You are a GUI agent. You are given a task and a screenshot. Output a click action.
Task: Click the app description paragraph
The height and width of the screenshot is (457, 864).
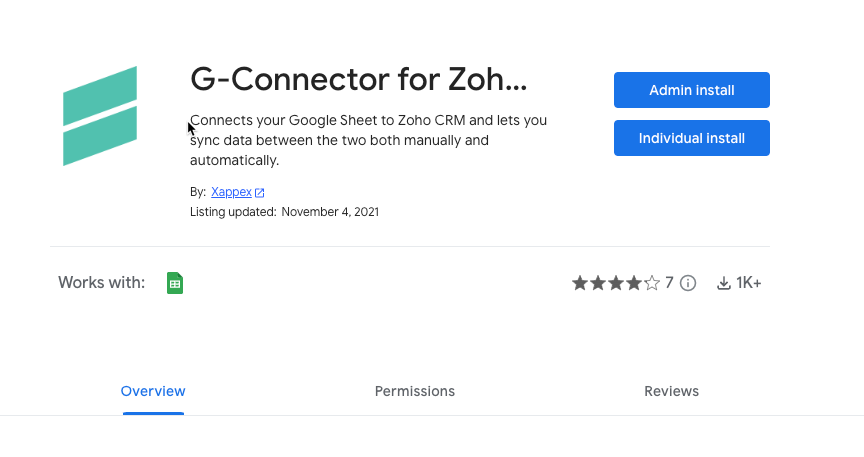click(369, 140)
